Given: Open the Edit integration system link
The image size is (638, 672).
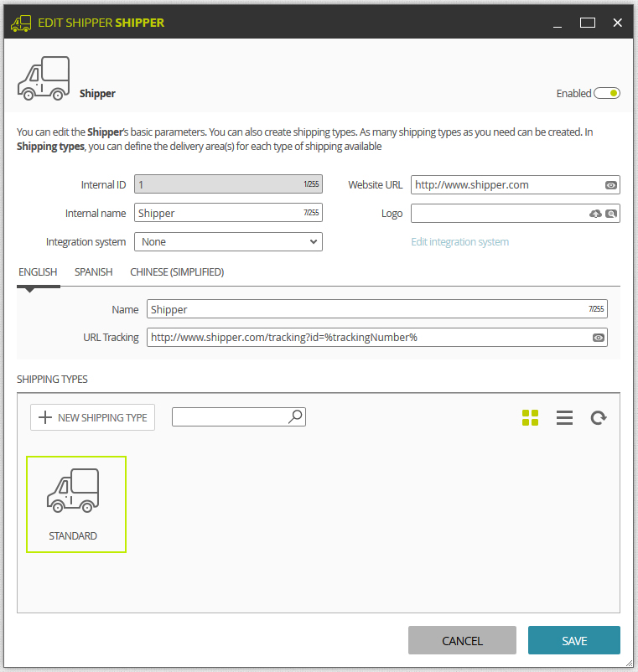Looking at the screenshot, I should coord(460,242).
